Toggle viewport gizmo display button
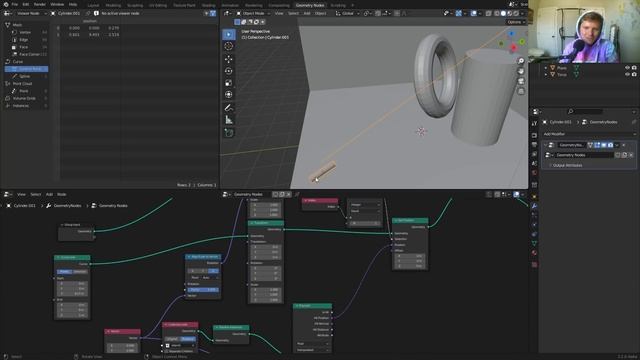This screenshot has height=360, width=640. pyautogui.click(x=459, y=13)
